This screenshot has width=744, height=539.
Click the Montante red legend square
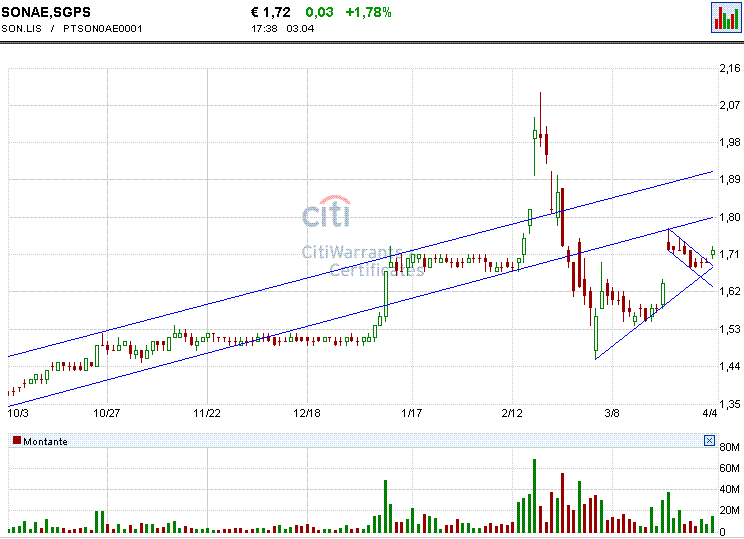(17, 441)
